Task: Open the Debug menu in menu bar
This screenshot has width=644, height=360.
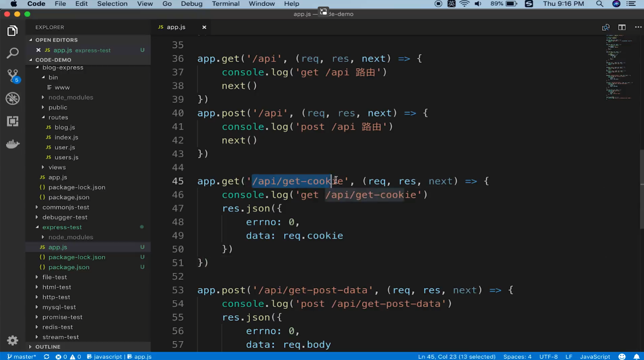Action: [192, 4]
